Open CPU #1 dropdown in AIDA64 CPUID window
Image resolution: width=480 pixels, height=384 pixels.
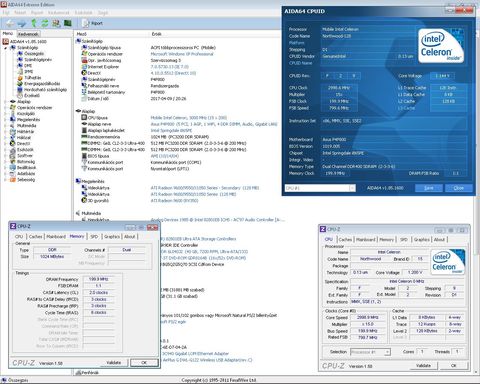pyautogui.click(x=352, y=188)
